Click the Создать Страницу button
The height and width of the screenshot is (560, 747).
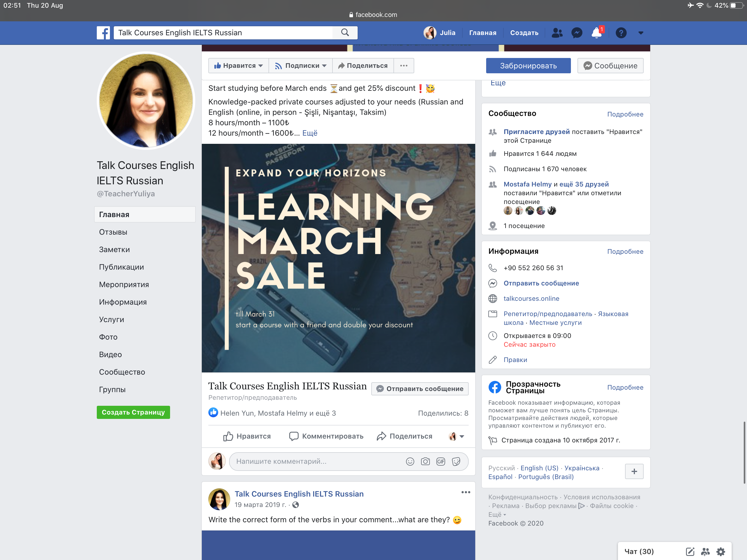(x=133, y=412)
